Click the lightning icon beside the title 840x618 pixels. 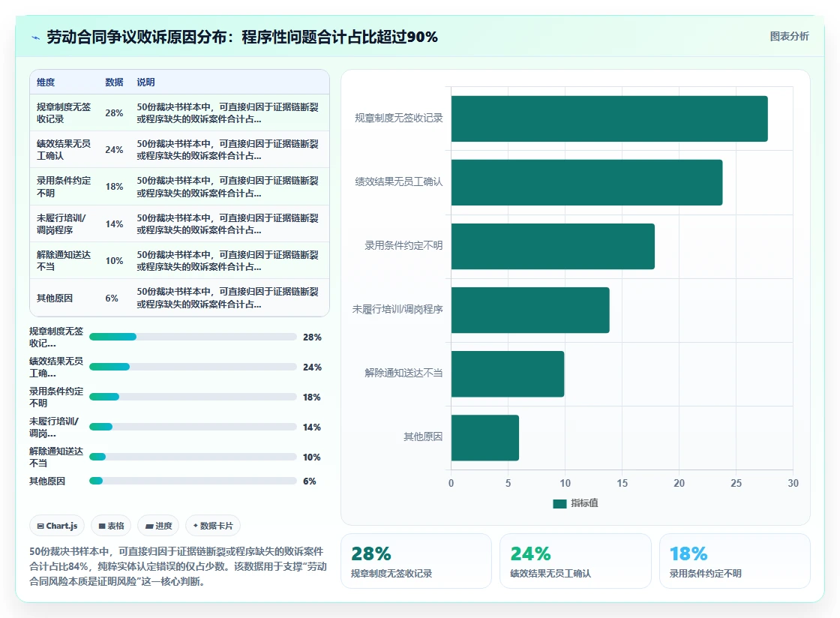pyautogui.click(x=36, y=37)
